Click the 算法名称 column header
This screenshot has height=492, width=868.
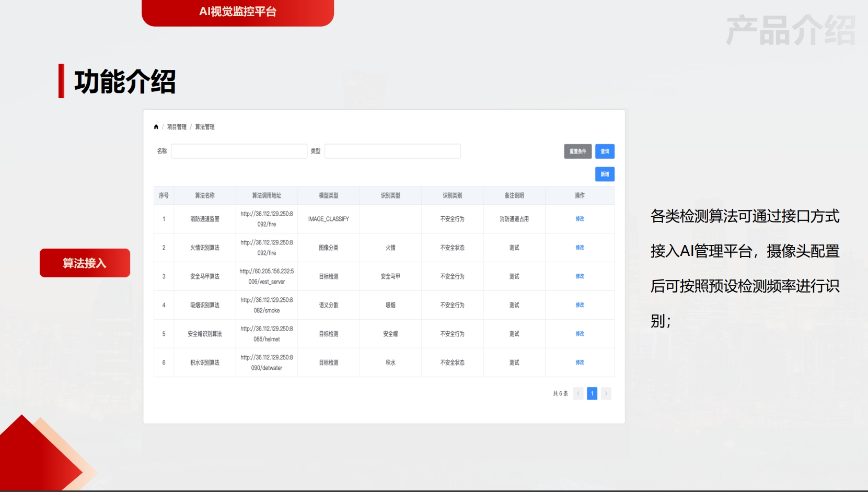(x=204, y=195)
